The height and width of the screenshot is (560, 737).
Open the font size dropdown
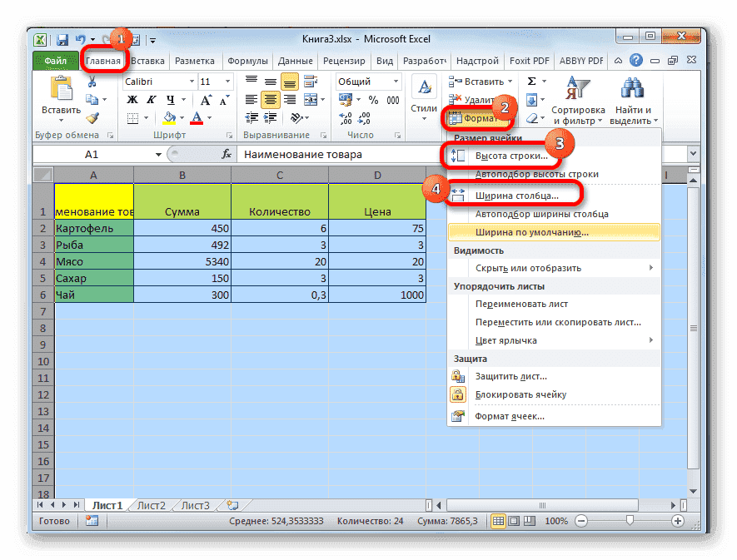coord(227,82)
